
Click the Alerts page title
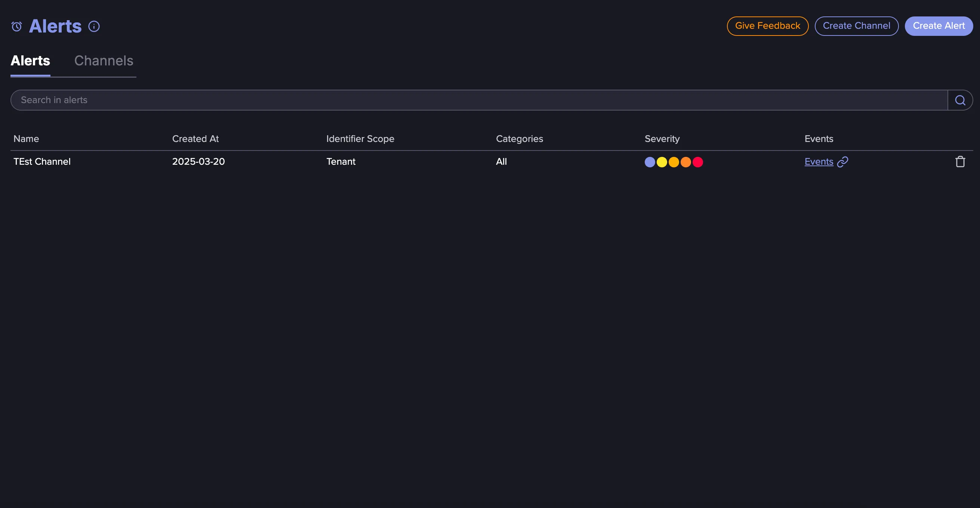(55, 26)
